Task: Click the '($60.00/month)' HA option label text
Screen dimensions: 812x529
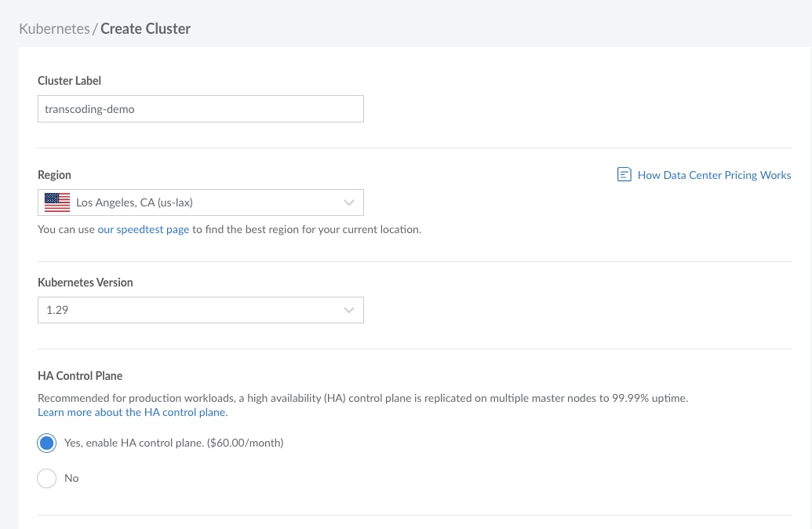Action: 246,443
